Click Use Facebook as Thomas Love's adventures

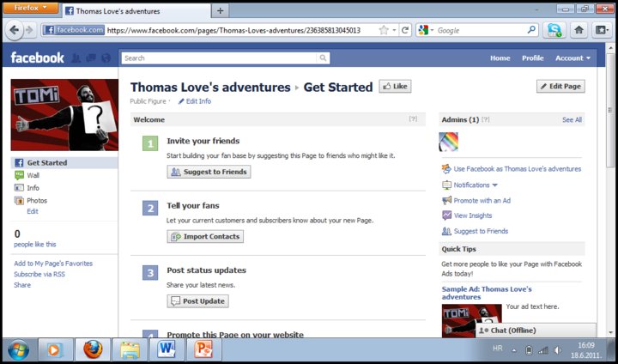tap(517, 169)
